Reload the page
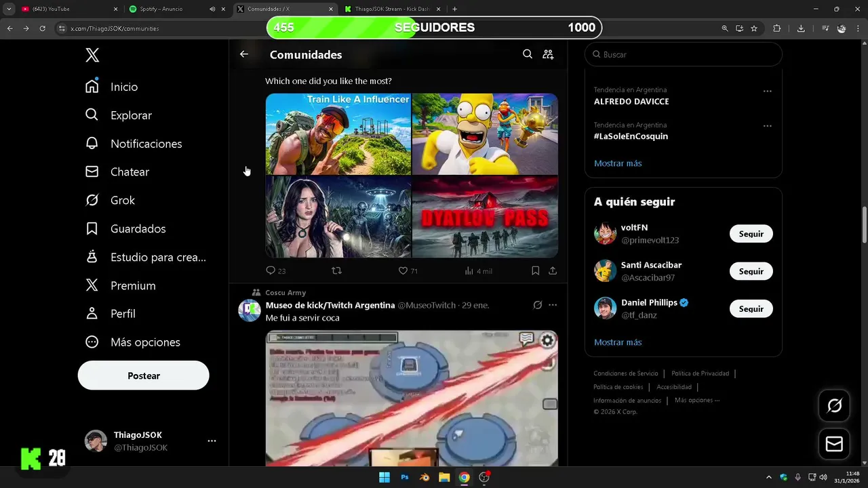Screen dimensions: 868x488 tap(42, 28)
